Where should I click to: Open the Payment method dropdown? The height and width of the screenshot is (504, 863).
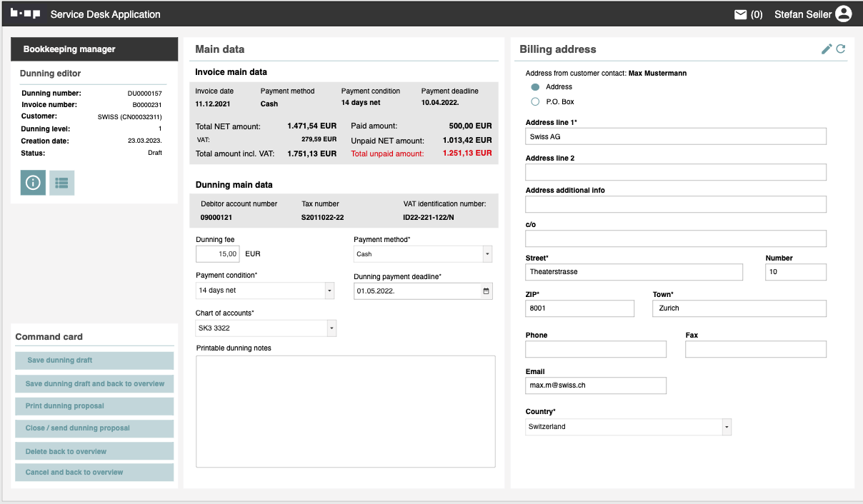tap(487, 254)
